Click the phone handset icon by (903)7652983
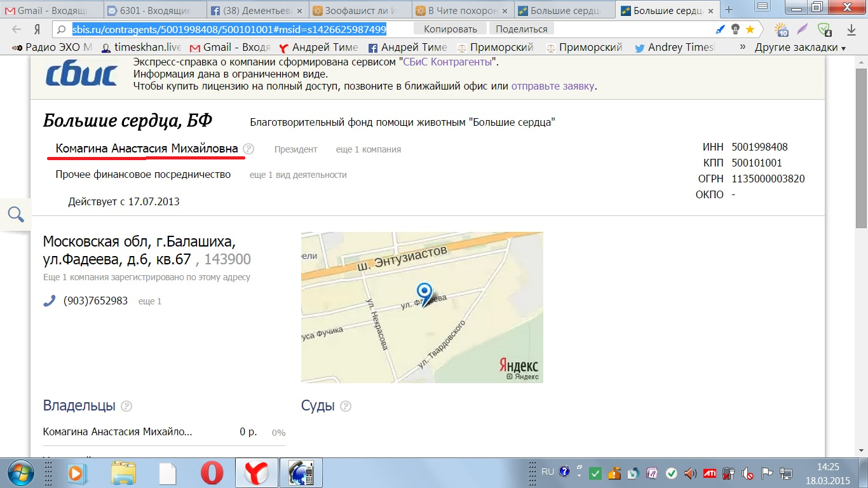The height and width of the screenshot is (488, 868). (x=50, y=301)
